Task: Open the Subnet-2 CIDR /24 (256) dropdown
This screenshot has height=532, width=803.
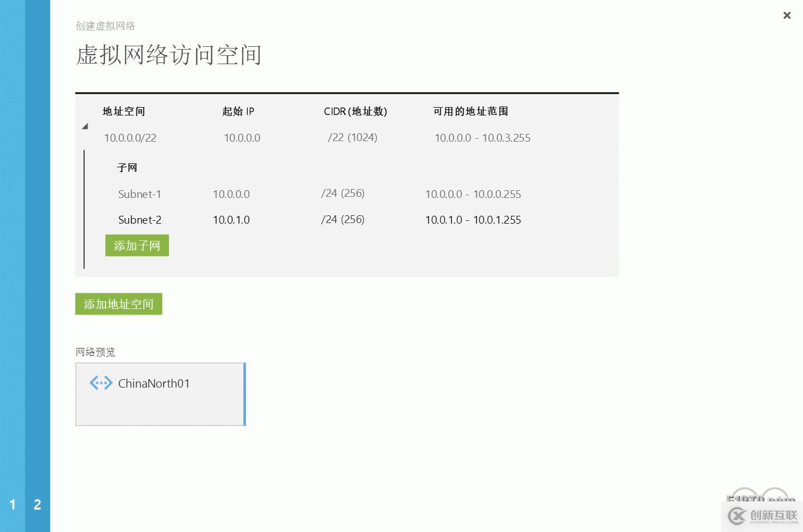Action: pos(342,220)
